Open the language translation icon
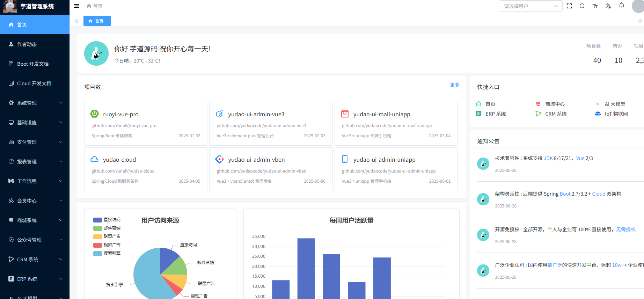644x299 pixels. coord(608,6)
